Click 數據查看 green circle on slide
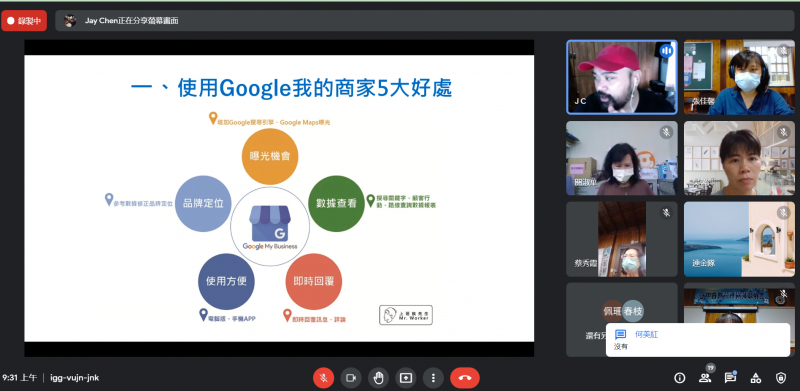 [x=337, y=203]
